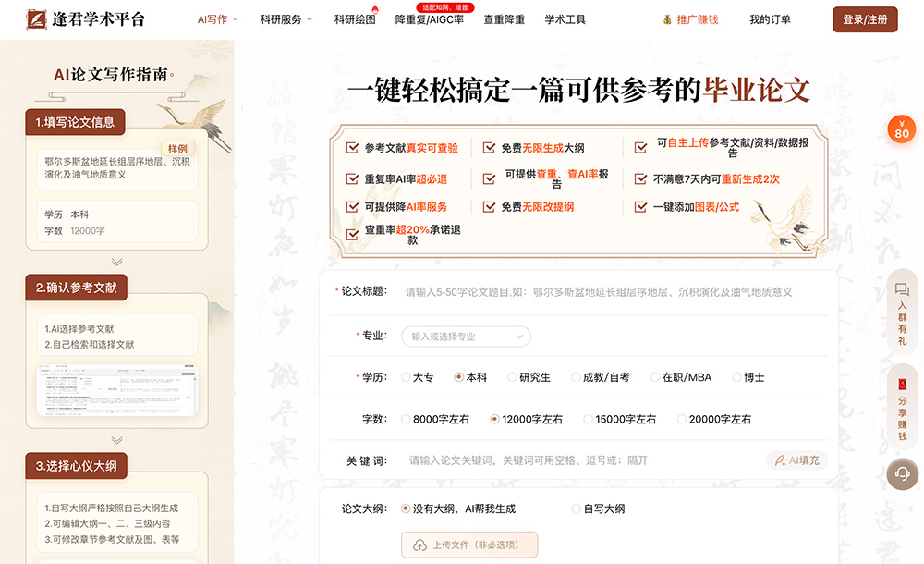Select the 研究生 education radio button
This screenshot has width=924, height=564.
(512, 377)
